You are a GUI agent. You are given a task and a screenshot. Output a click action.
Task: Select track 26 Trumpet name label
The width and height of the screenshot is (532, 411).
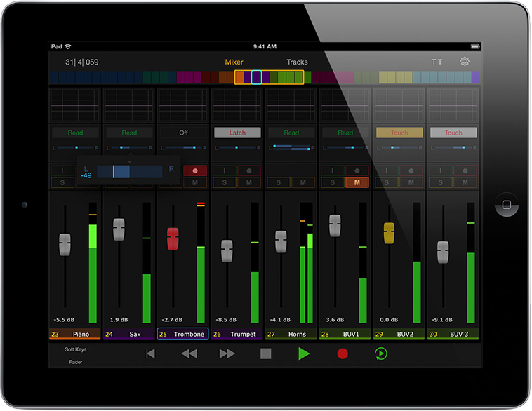[x=237, y=334]
